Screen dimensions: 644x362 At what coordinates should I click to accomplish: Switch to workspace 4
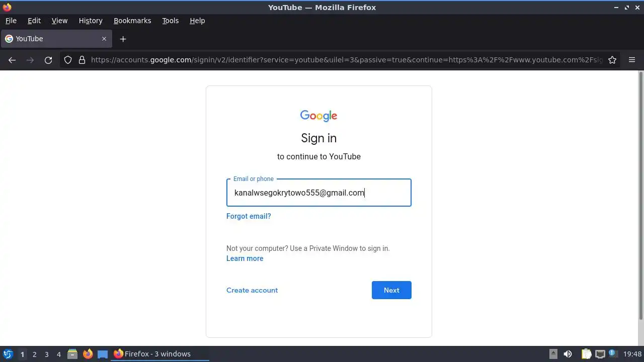pos(58,354)
